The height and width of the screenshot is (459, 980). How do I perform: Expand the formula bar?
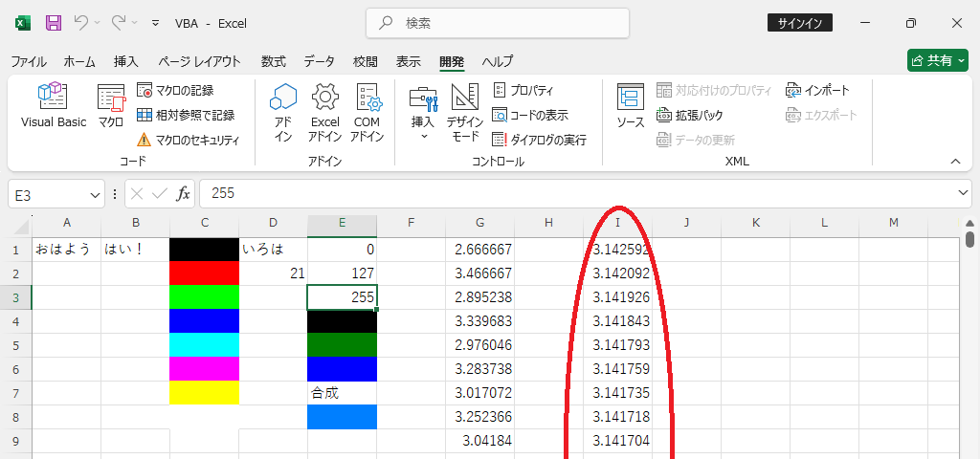(x=965, y=193)
